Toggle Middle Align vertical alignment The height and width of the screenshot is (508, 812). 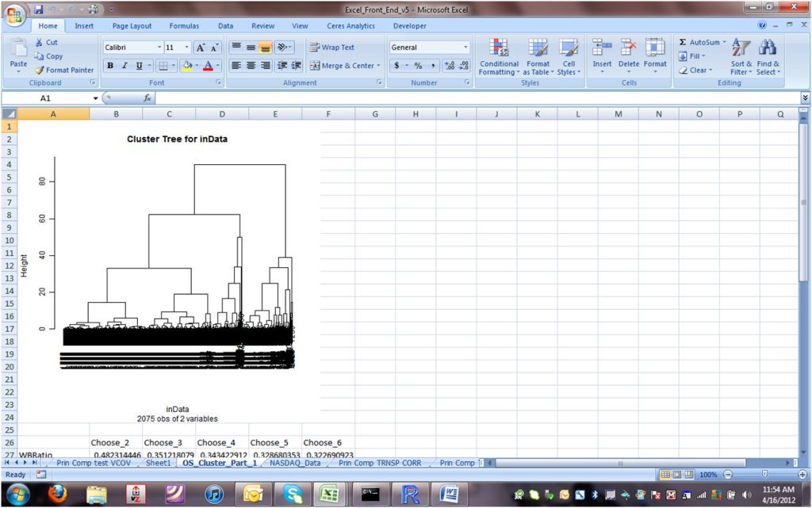pyautogui.click(x=251, y=48)
